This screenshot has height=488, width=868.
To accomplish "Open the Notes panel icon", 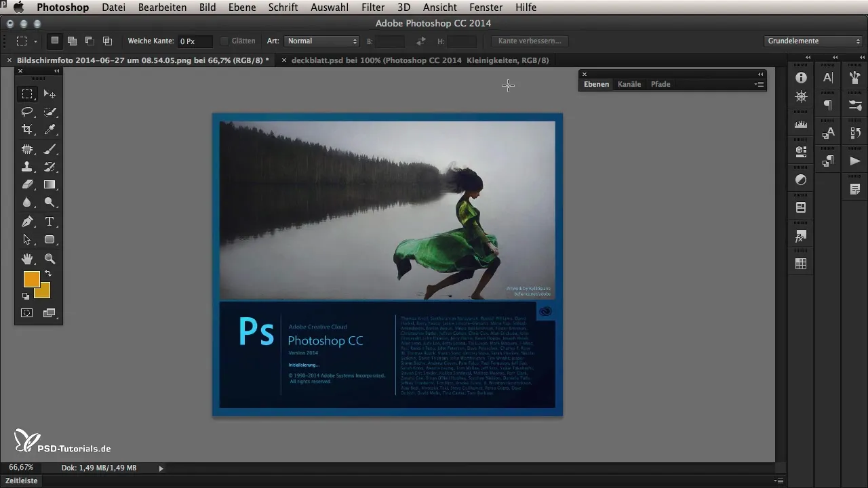I will pos(855,188).
